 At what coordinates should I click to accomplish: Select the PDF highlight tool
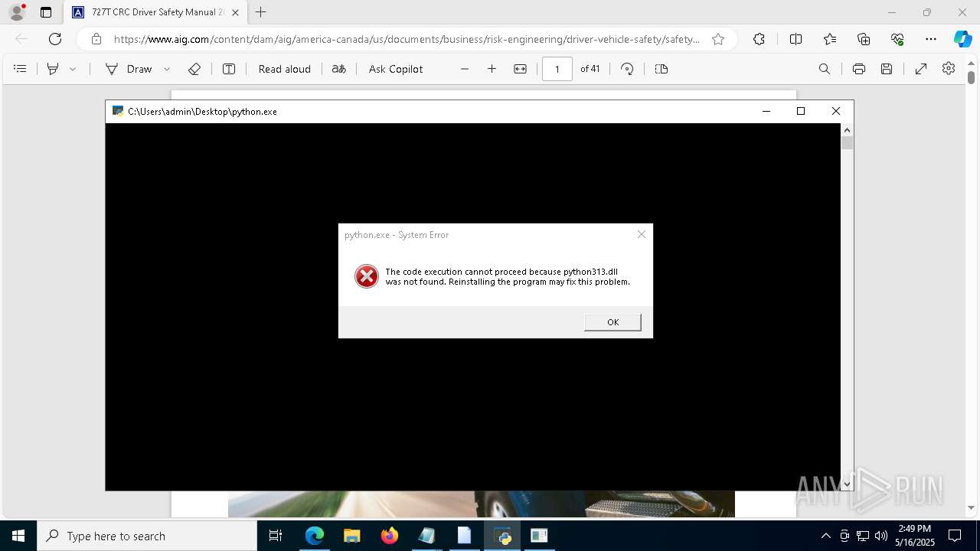(x=53, y=69)
